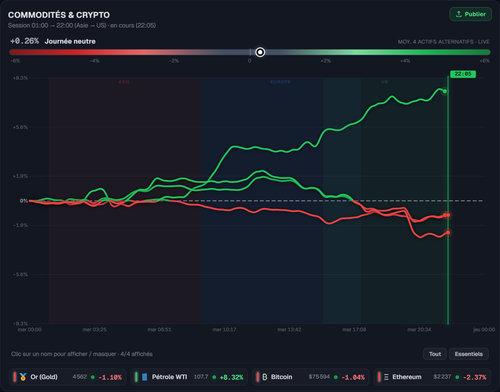This screenshot has width=500, height=392.
Task: Click the COMMODITÉS & CRYPTO title
Action: pos(59,15)
